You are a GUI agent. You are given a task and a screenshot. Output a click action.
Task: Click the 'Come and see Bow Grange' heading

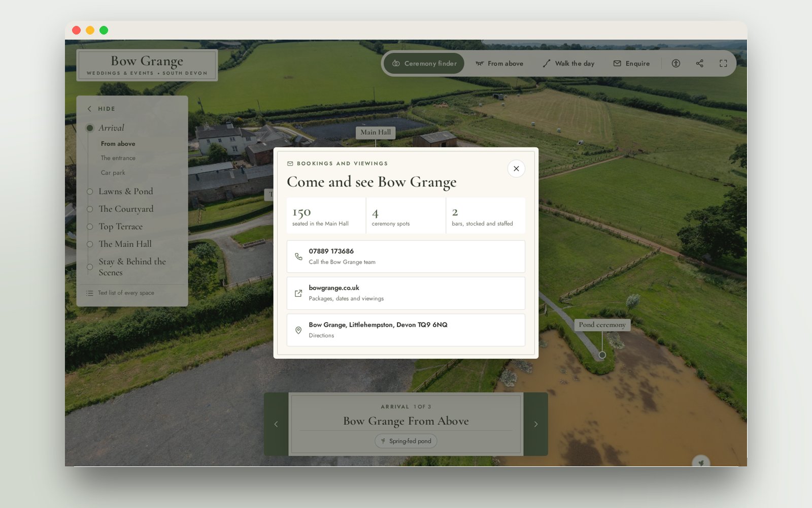click(371, 182)
